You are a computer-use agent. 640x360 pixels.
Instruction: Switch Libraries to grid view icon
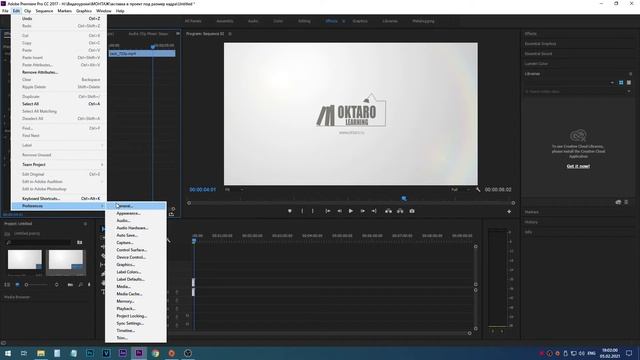click(x=621, y=82)
